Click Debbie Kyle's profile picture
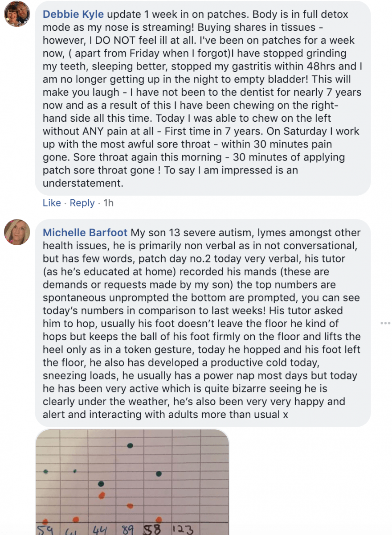The height and width of the screenshot is (535, 392). point(17,14)
